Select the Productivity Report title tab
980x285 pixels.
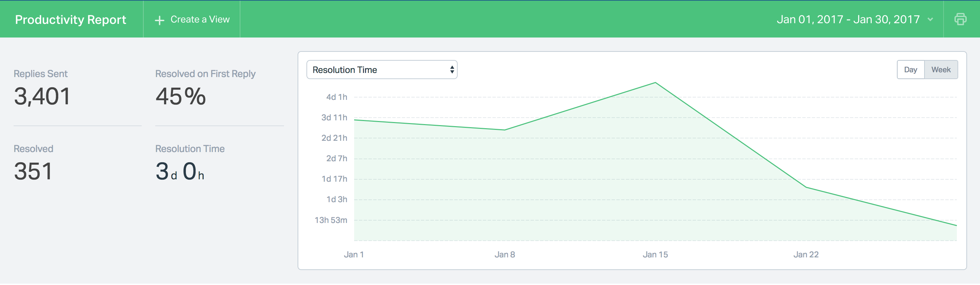(70, 19)
